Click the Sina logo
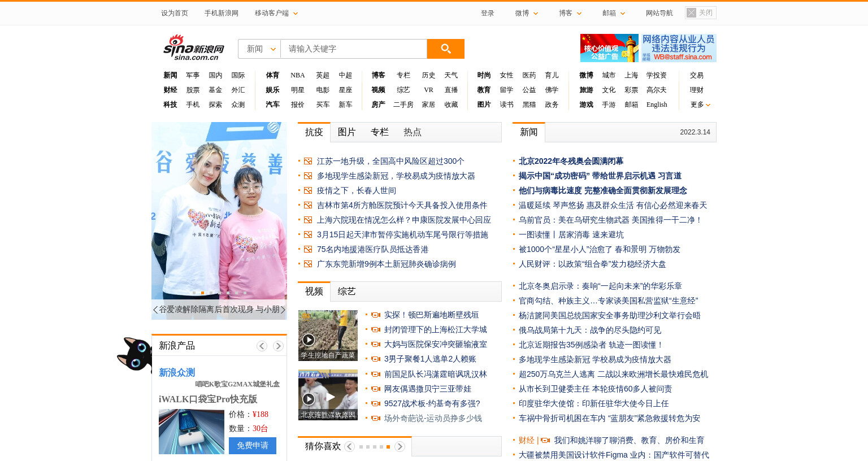 pos(194,47)
